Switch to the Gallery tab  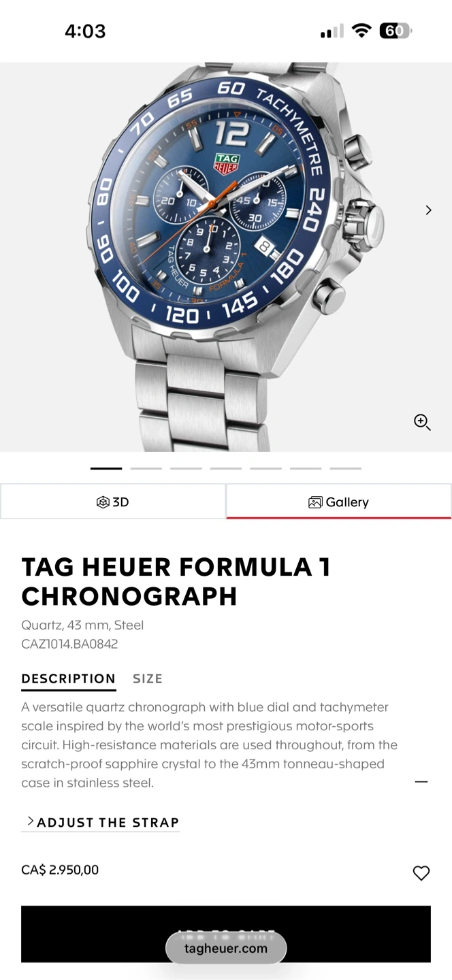(x=338, y=502)
